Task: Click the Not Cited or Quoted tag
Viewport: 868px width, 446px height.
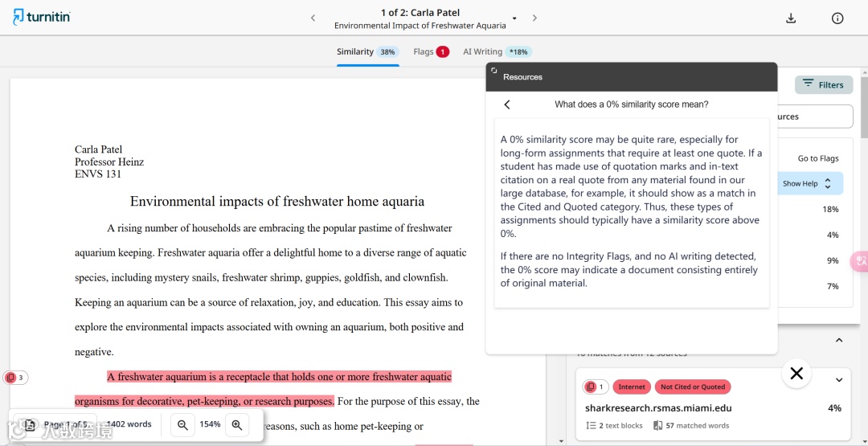Action: 693,387
